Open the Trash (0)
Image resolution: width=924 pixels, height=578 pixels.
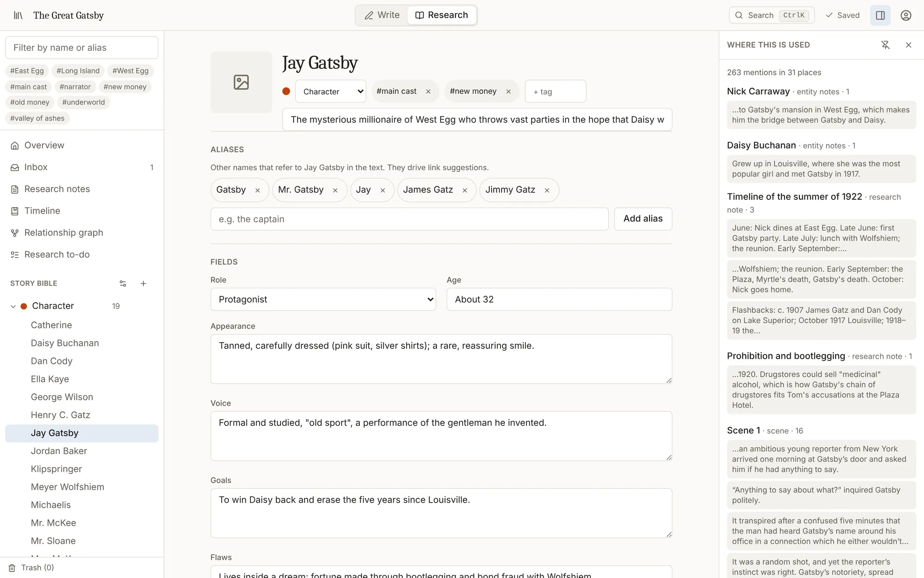(32, 567)
